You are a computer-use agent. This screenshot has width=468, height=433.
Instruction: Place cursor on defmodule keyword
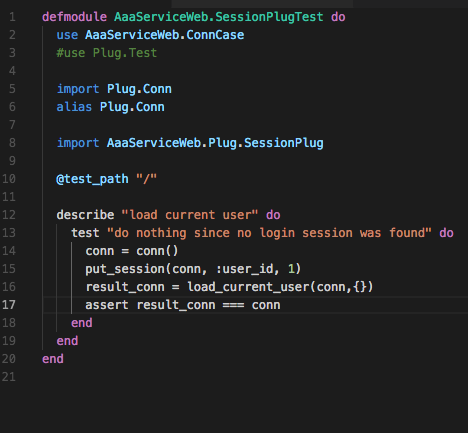coord(74,17)
